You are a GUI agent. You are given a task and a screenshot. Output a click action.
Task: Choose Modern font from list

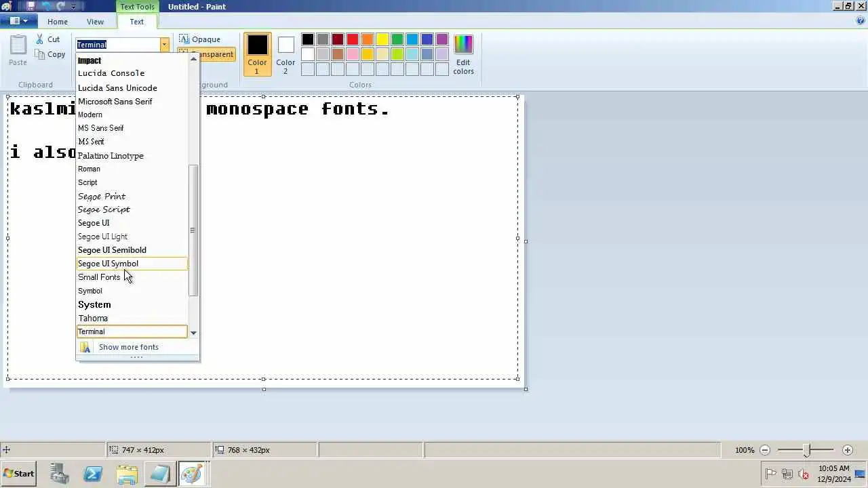[132, 115]
